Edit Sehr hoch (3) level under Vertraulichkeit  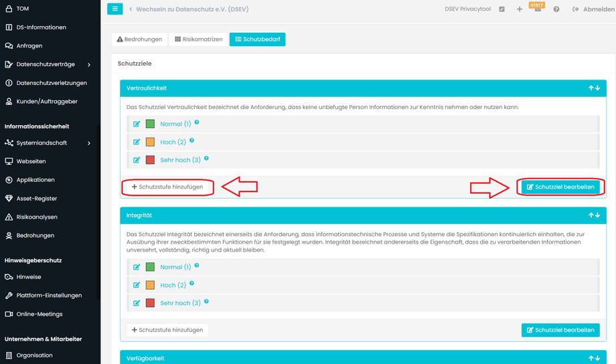pos(137,160)
